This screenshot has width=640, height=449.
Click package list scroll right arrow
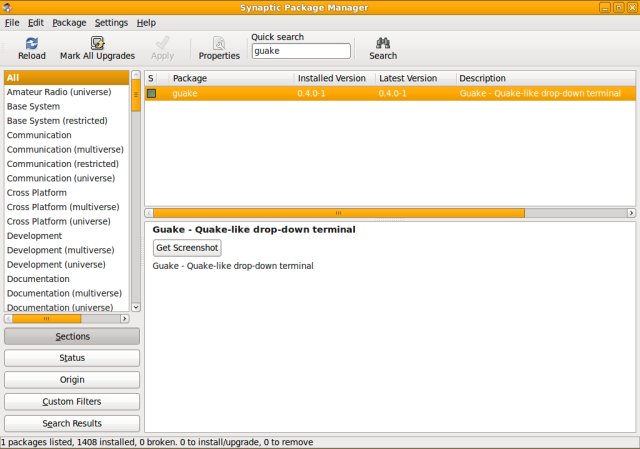tap(631, 213)
